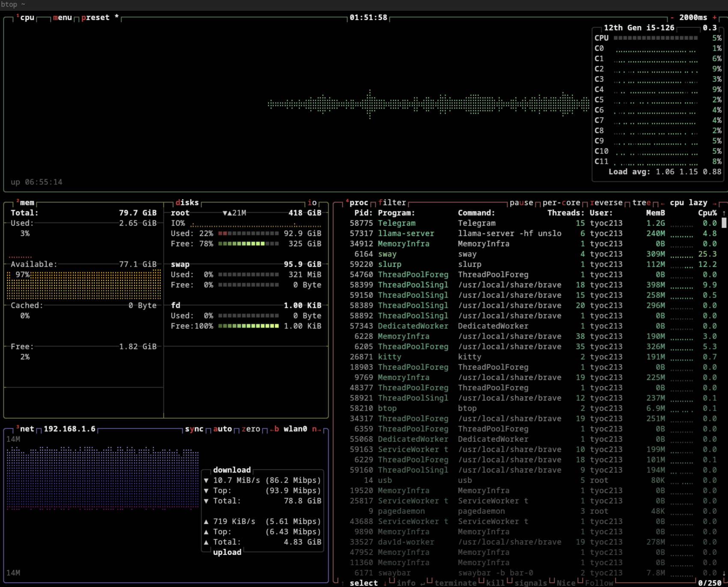Click the up arrow before 'select'
This screenshot has height=587, width=728.
[343, 583]
